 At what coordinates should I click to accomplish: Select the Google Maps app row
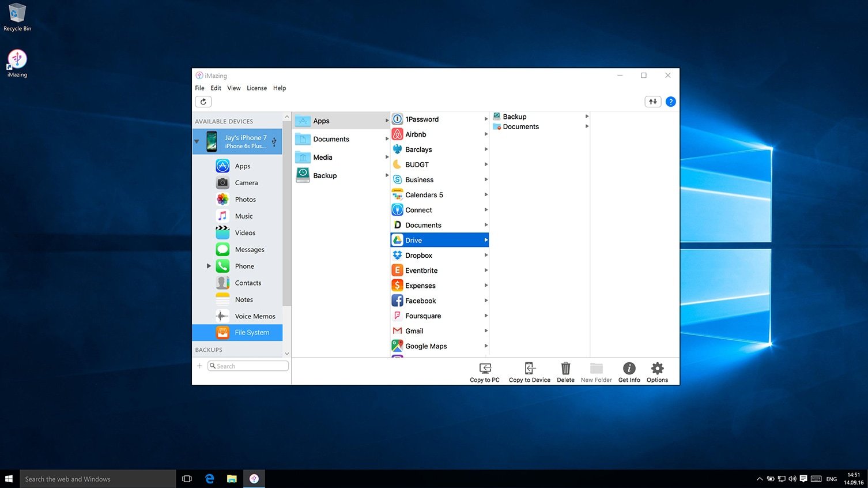click(440, 346)
